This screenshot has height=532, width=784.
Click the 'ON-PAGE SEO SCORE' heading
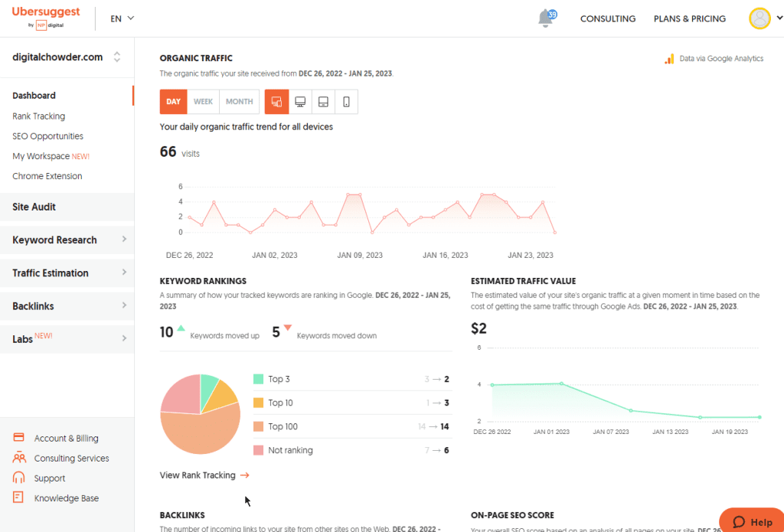(x=512, y=515)
